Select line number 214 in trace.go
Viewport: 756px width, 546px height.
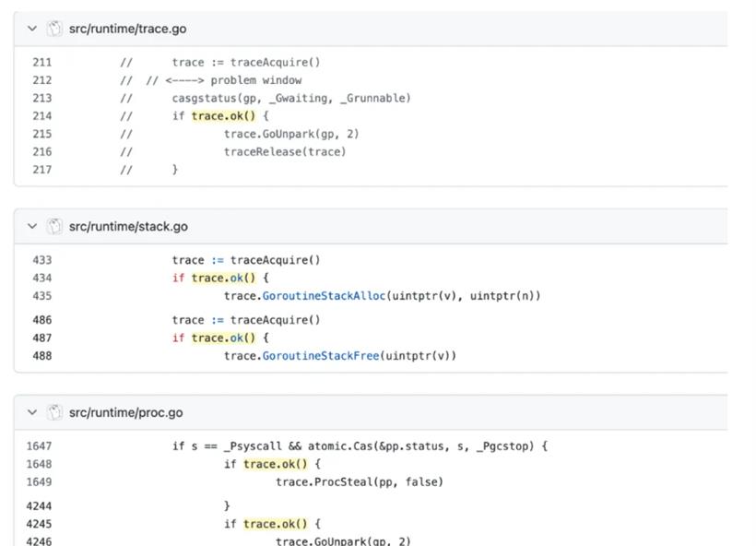41,116
